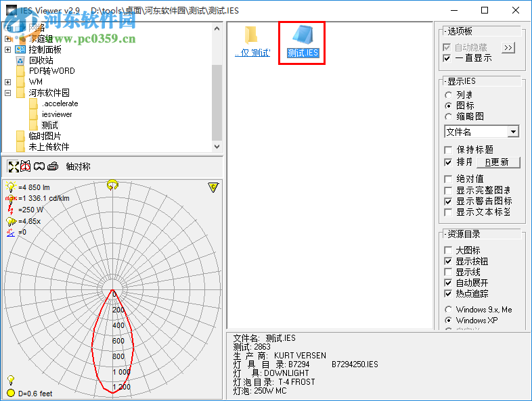Open the 文件名 sort dropdown
Screen dimensions: 532x401
[x=513, y=131]
